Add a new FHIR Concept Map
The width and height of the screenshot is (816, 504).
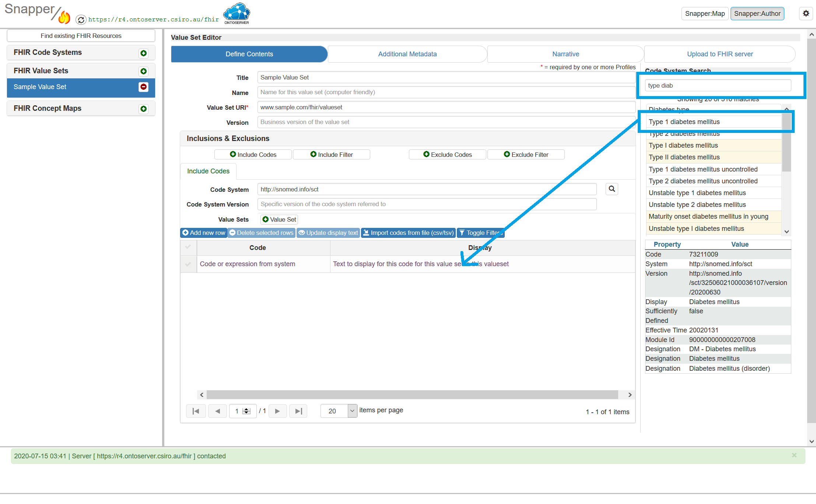coord(144,109)
